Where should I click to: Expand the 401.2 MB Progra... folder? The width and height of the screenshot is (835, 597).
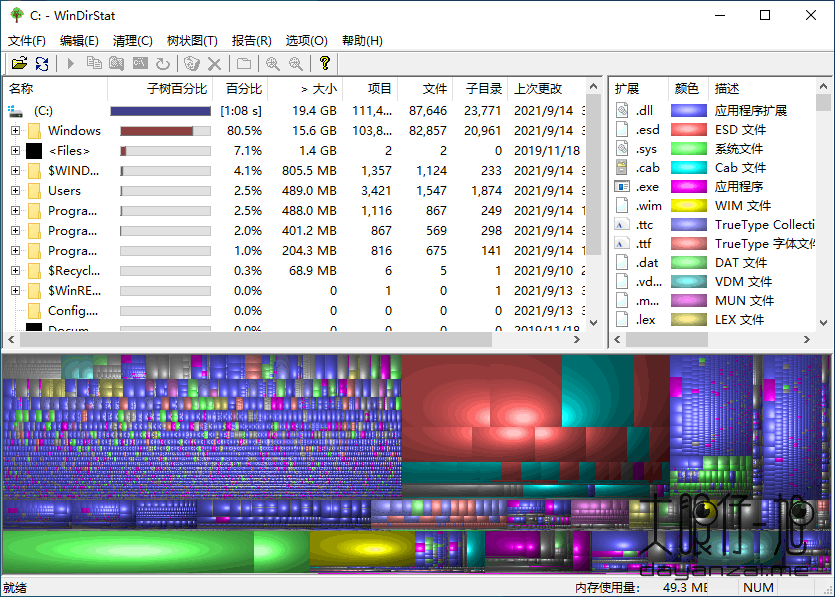[x=15, y=231]
